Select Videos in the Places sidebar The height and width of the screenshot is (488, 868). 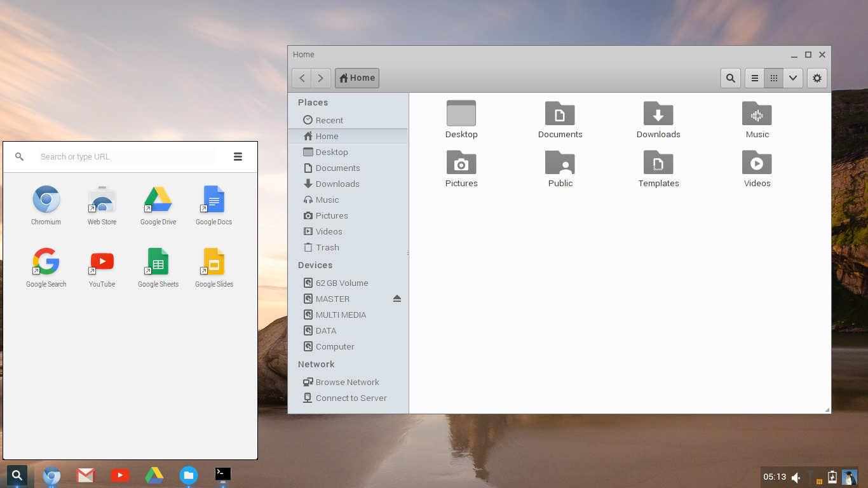348,231
